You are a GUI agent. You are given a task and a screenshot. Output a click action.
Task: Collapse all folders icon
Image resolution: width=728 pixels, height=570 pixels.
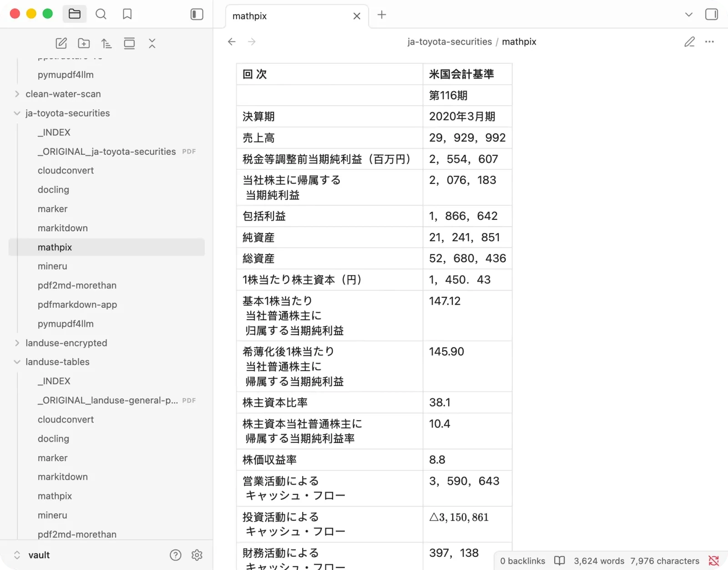tap(152, 43)
